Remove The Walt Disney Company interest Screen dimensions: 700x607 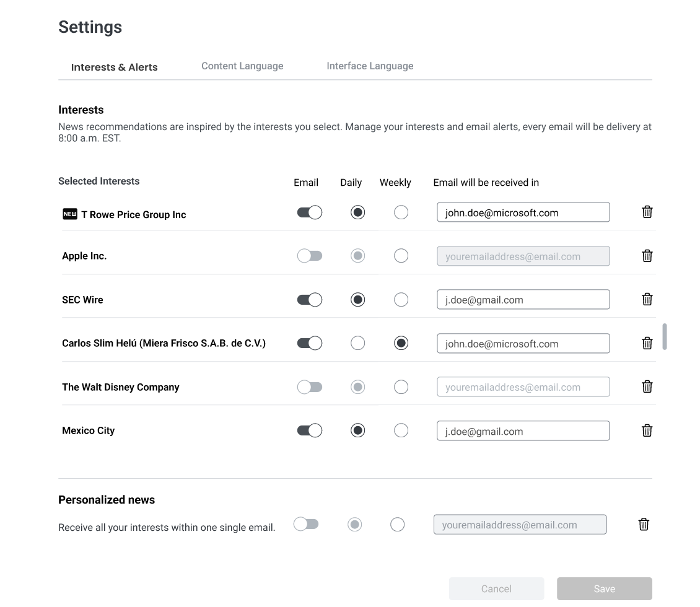[647, 386]
